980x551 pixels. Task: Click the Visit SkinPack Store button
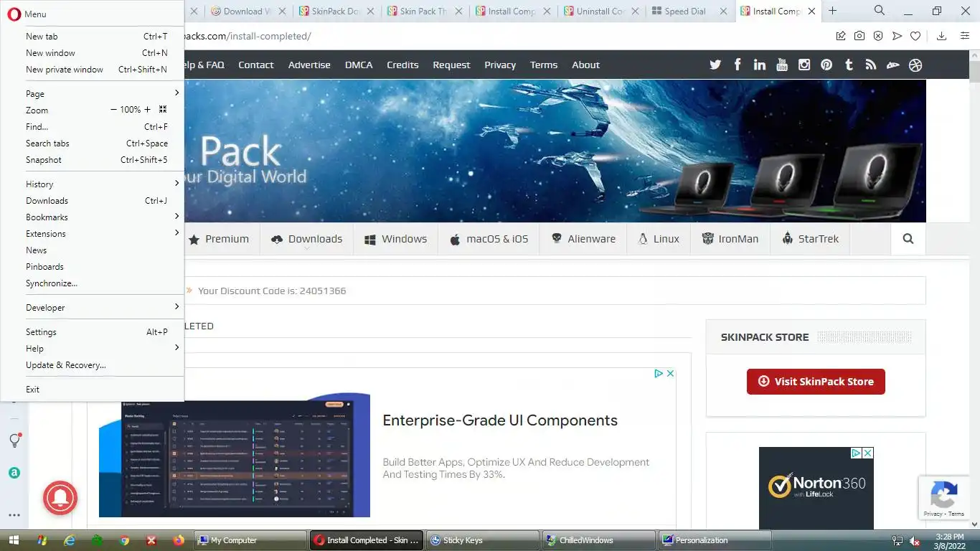tap(816, 382)
